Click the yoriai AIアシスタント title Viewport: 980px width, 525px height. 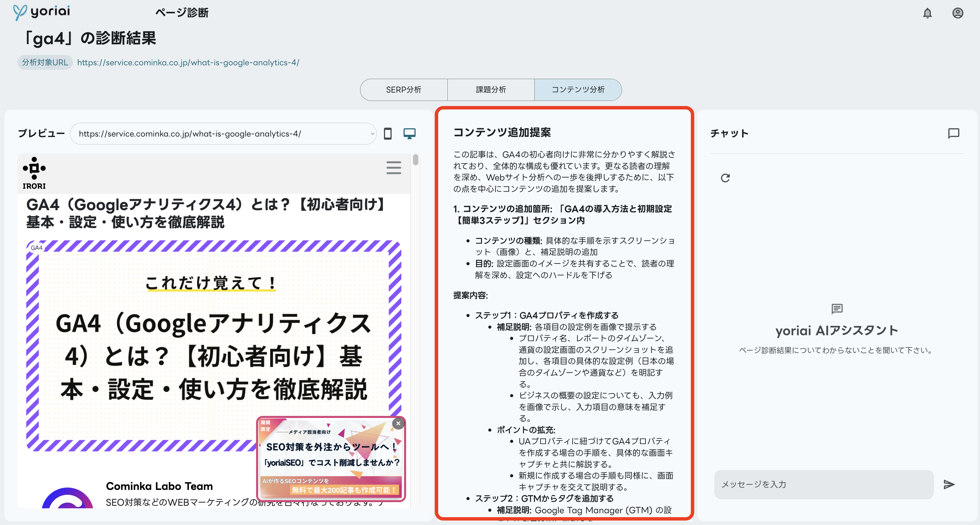click(837, 331)
